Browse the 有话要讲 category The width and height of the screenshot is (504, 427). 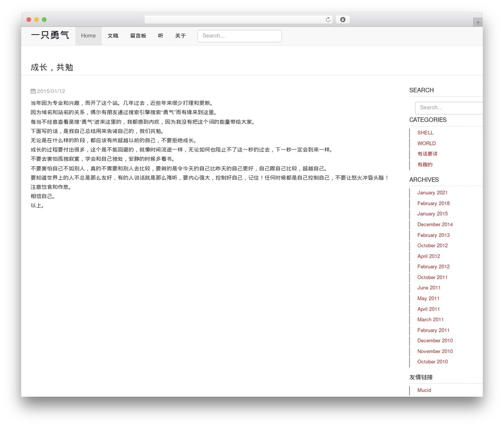point(428,154)
